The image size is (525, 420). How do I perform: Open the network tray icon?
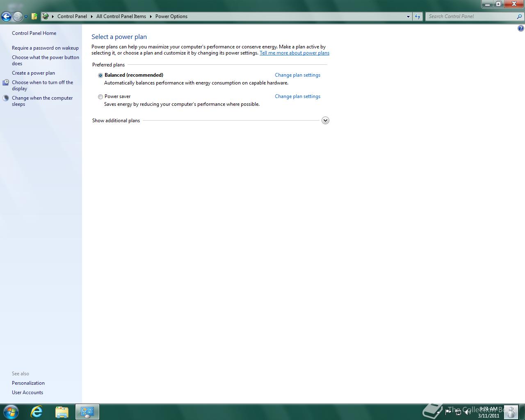coord(458,412)
